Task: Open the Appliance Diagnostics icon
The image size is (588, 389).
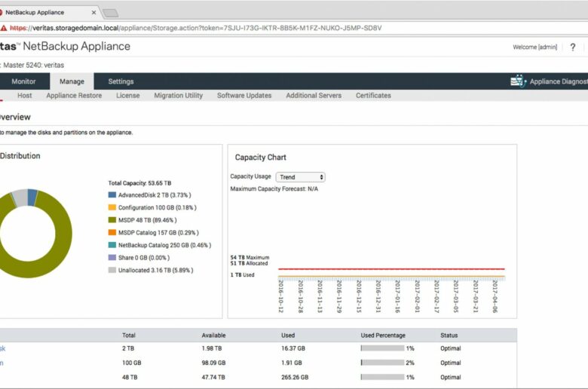Action: [x=518, y=81]
